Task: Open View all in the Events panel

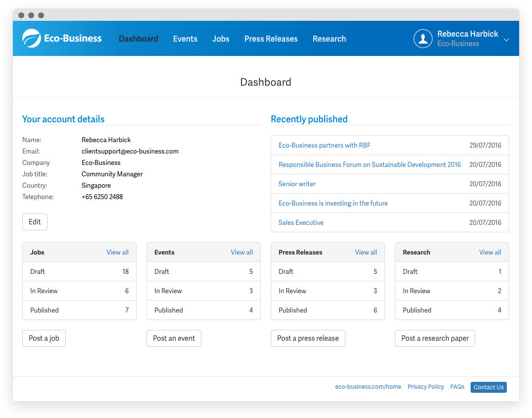Action: coord(242,252)
